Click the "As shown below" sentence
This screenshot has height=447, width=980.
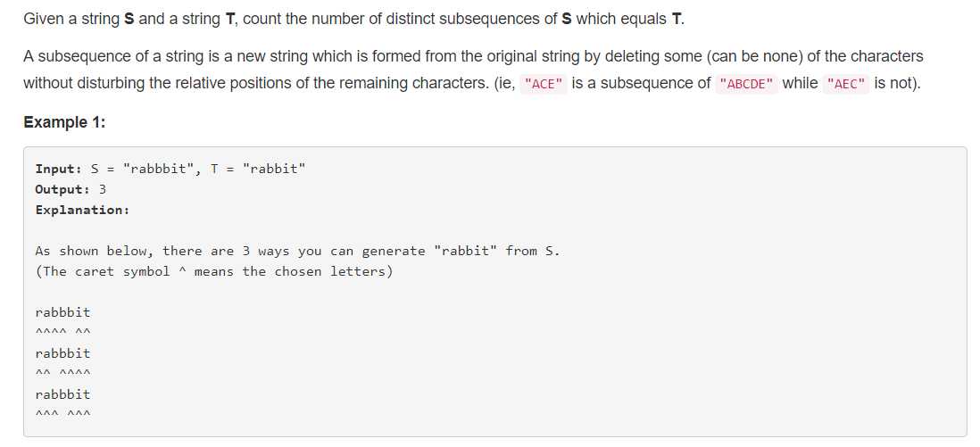298,252
